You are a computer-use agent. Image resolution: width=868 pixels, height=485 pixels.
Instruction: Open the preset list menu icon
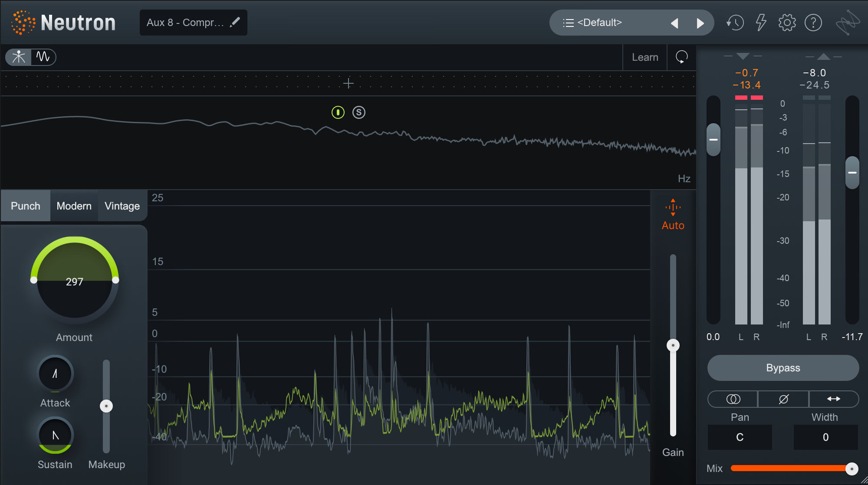(568, 23)
